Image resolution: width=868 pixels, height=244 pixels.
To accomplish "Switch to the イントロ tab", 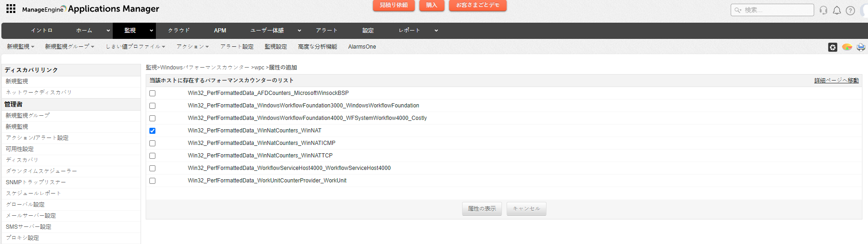I will pos(42,31).
